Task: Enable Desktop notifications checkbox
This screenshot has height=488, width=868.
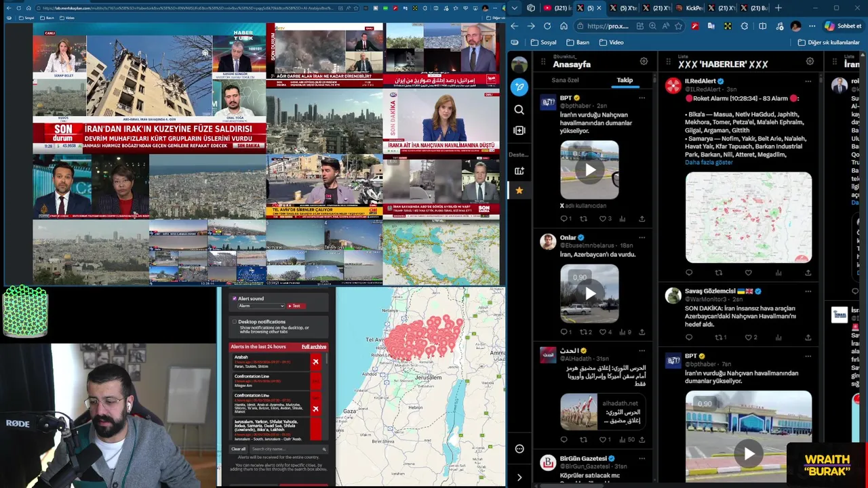Action: (235, 322)
